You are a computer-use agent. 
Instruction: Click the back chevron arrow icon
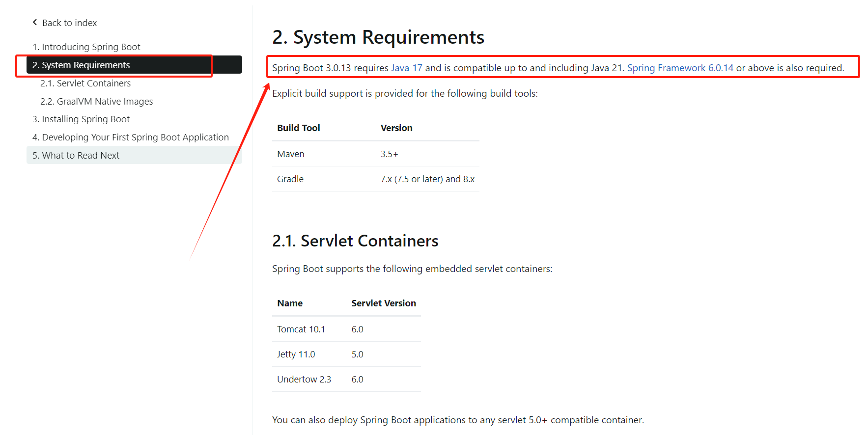click(35, 22)
